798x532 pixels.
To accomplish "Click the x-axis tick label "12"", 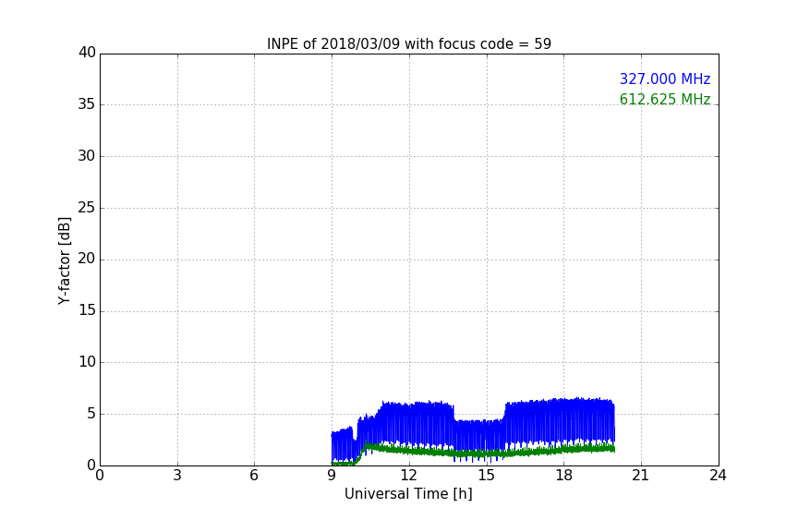I will pos(408,476).
